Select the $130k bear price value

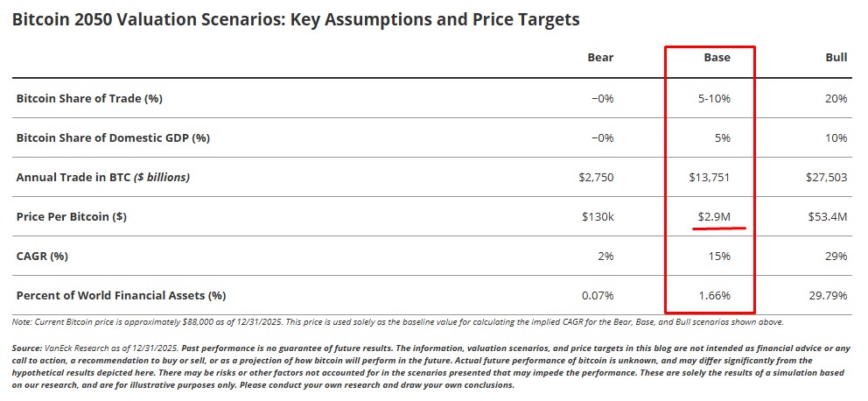[x=598, y=217]
